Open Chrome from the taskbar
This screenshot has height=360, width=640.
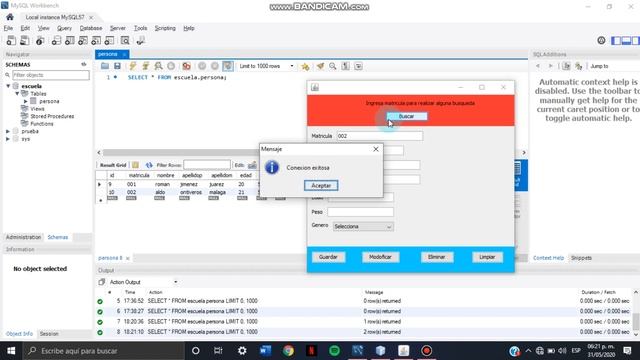[289, 351]
